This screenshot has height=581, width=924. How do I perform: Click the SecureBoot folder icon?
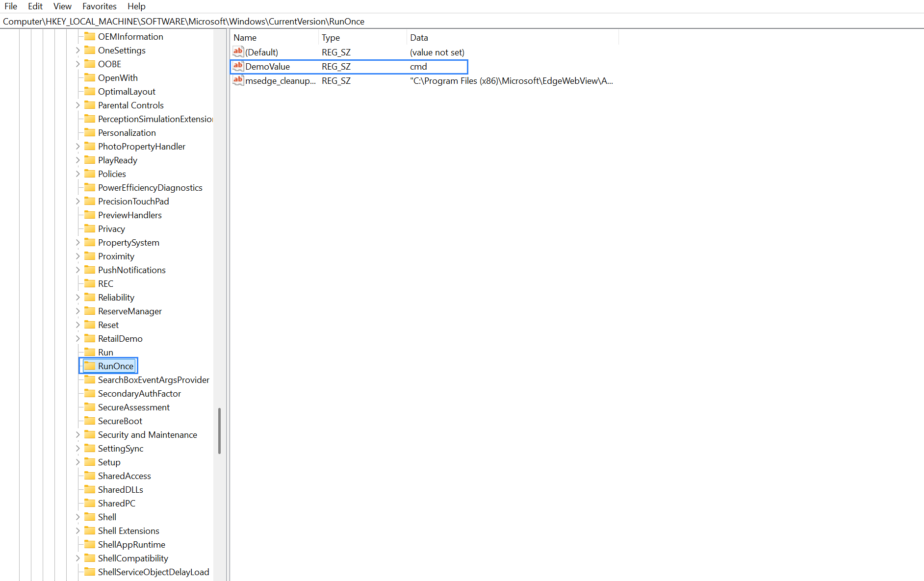[90, 421]
